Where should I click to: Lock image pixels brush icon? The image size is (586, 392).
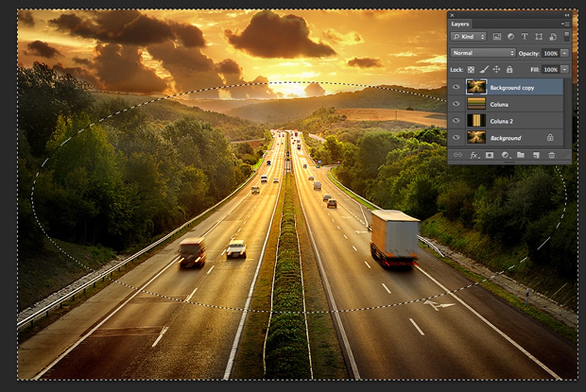(x=484, y=70)
